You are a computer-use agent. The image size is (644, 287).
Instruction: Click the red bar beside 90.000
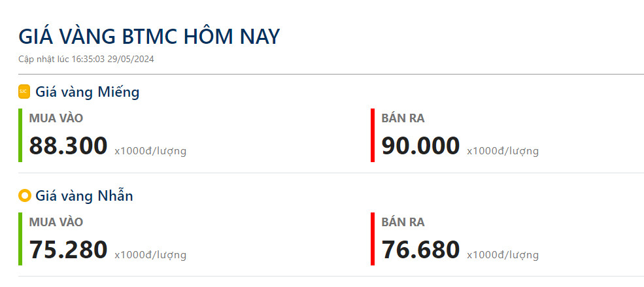click(373, 135)
